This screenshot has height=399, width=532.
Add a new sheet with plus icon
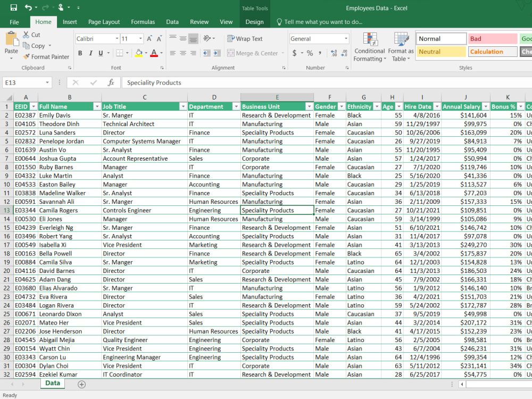81,384
